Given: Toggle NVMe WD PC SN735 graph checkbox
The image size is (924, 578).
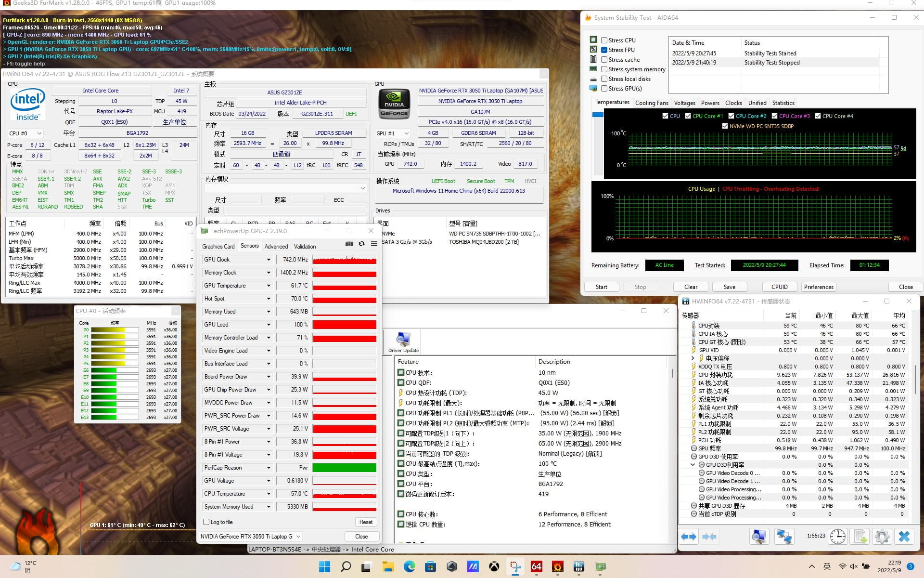Looking at the screenshot, I should click(x=725, y=126).
